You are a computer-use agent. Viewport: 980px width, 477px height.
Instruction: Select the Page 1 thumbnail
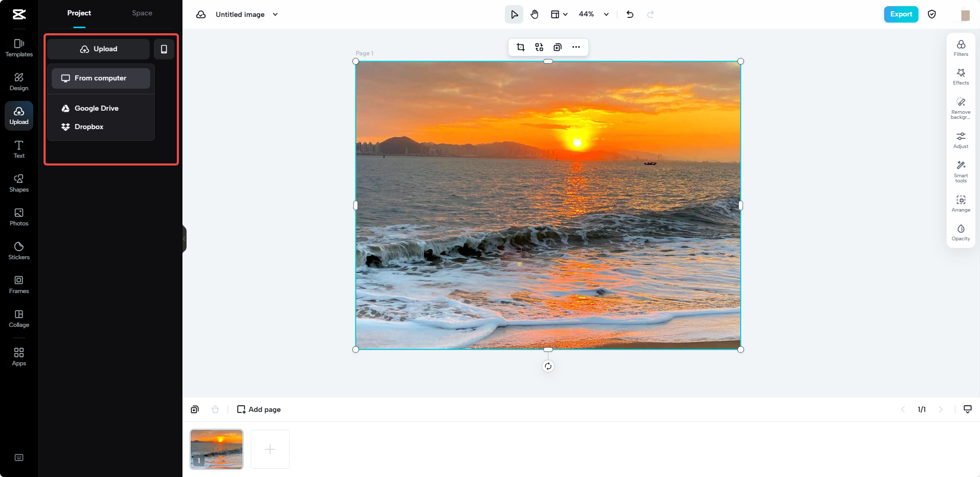[x=216, y=449]
